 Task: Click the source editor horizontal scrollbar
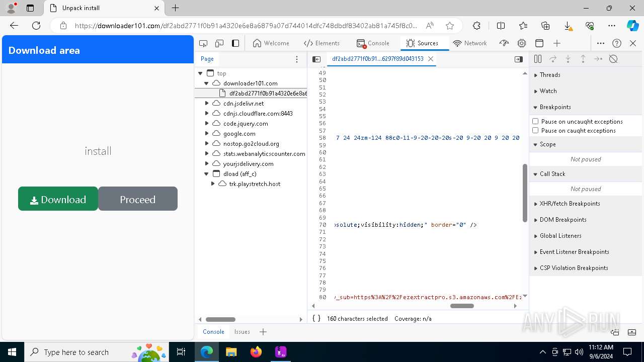[x=462, y=306]
